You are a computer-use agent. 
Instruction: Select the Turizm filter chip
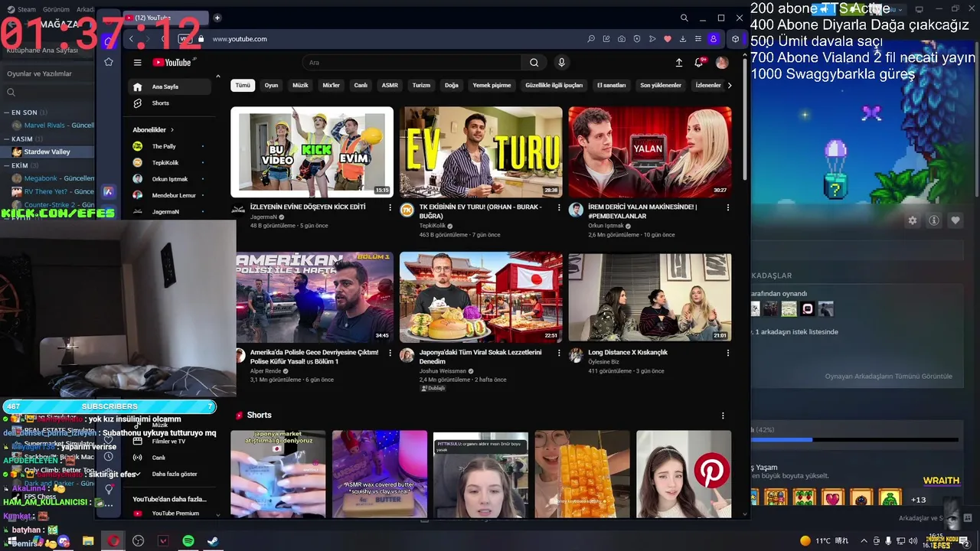pyautogui.click(x=421, y=85)
